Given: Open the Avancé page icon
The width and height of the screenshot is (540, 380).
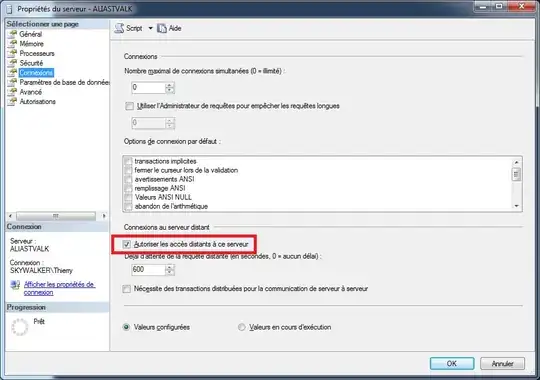Looking at the screenshot, I should [12, 92].
